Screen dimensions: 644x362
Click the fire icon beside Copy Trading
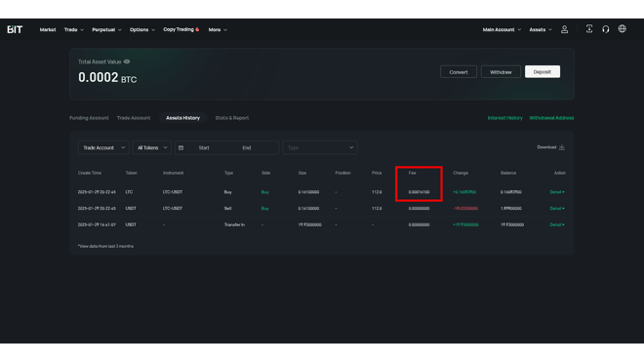[197, 29]
